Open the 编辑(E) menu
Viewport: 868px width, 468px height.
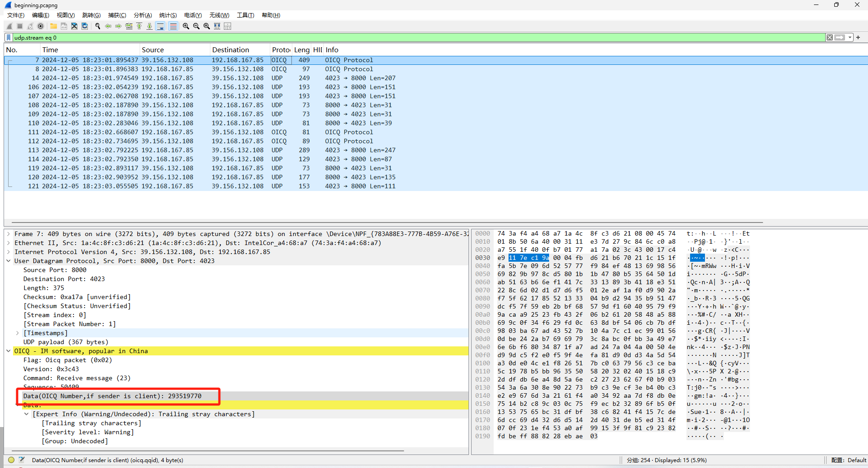[x=41, y=15]
